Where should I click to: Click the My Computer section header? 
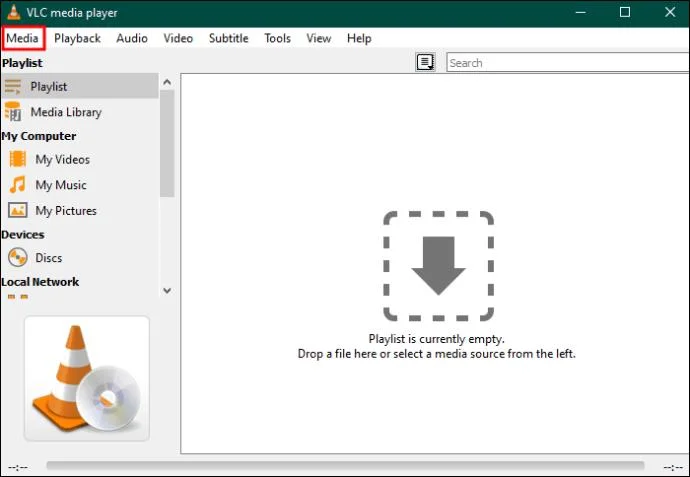click(x=39, y=136)
